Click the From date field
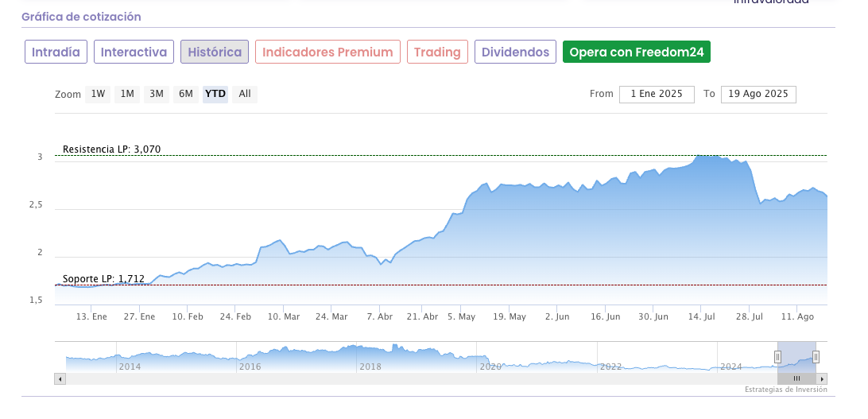This screenshot has width=868, height=419. point(657,94)
